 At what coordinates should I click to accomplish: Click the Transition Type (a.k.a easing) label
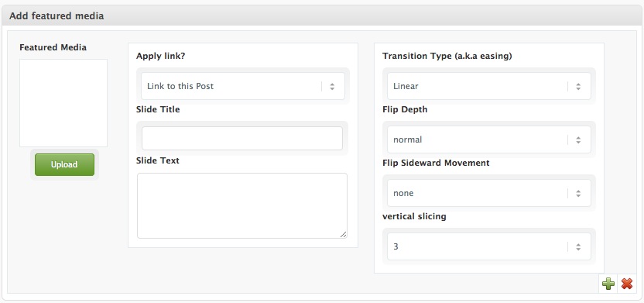[447, 56]
